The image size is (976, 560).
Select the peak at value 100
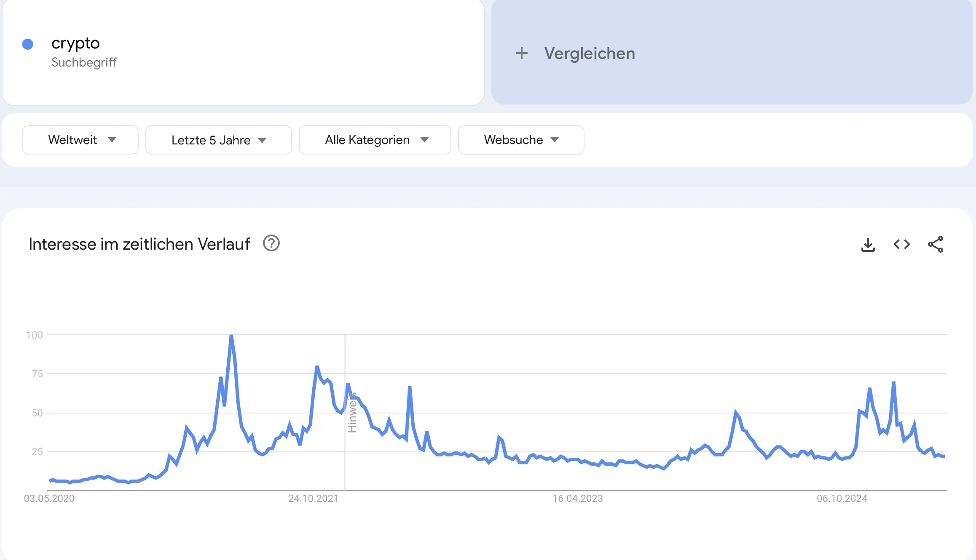pos(231,336)
